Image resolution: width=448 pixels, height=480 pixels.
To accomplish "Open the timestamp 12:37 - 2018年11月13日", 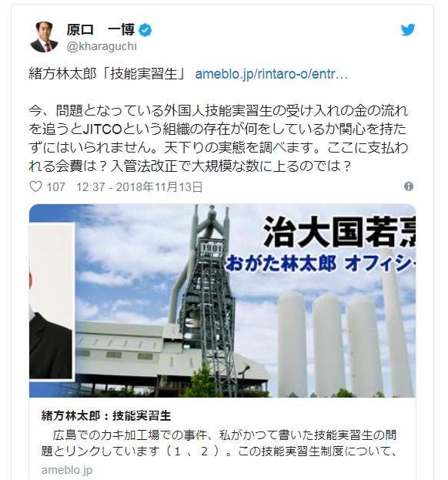I will (x=139, y=186).
